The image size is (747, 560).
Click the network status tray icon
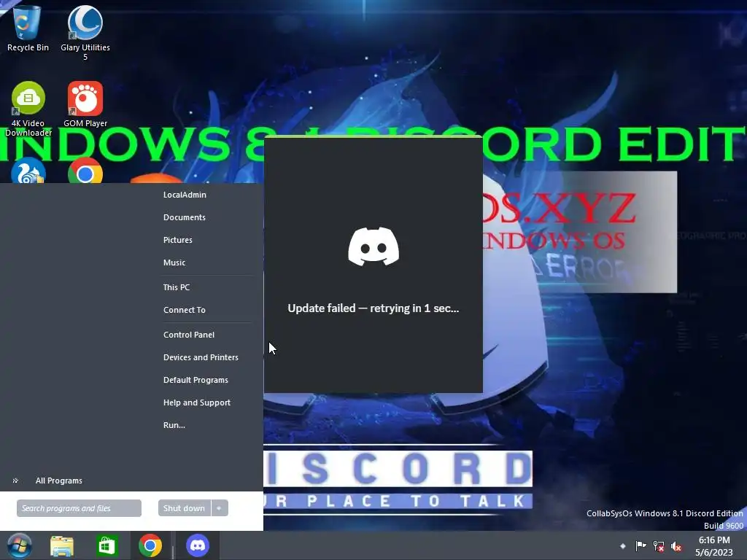coord(659,546)
